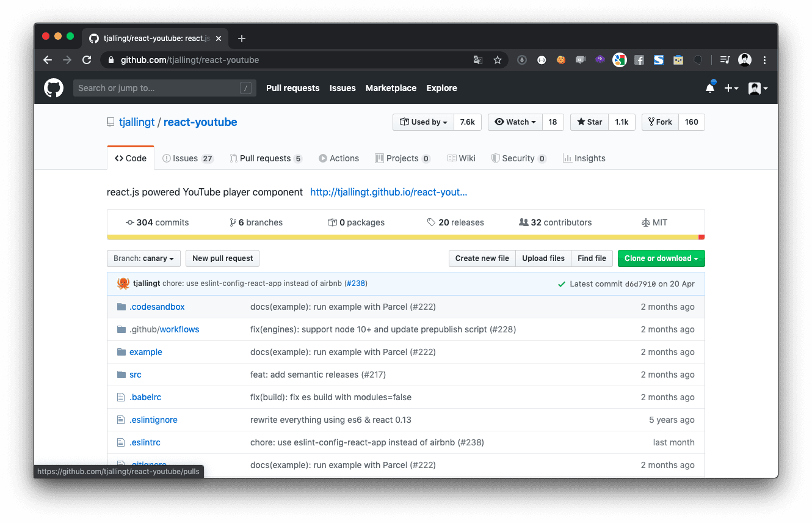
Task: View the 6 branches link
Action: (256, 222)
